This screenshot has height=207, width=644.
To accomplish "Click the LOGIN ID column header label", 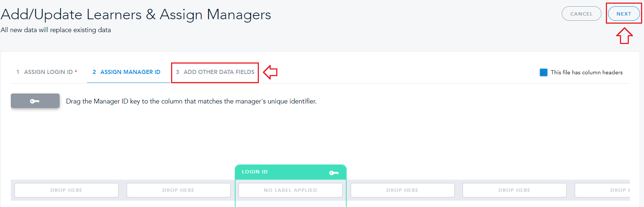I will (x=255, y=172).
